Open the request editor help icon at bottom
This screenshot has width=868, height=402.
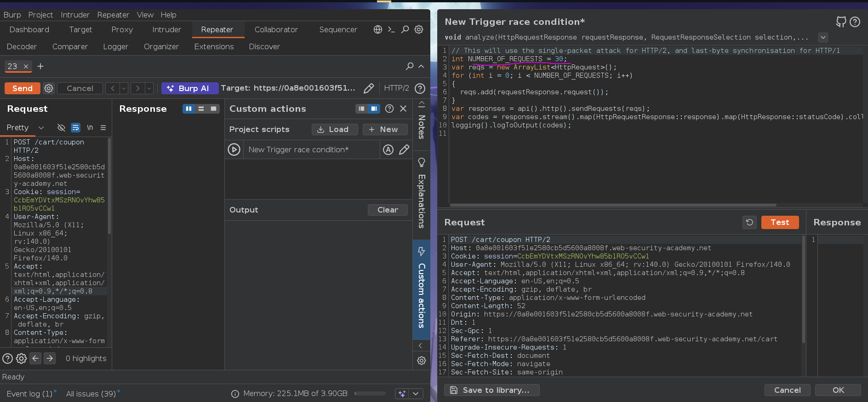point(8,358)
